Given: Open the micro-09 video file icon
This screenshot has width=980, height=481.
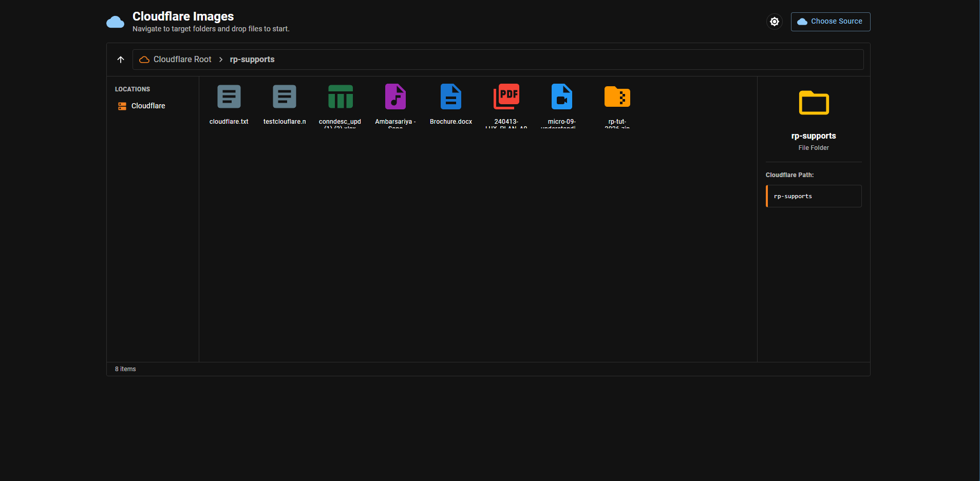Looking at the screenshot, I should (562, 97).
